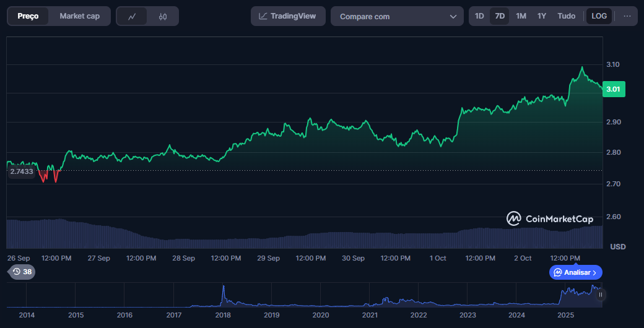
Task: Click the 3.01 current price label
Action: tap(613, 89)
